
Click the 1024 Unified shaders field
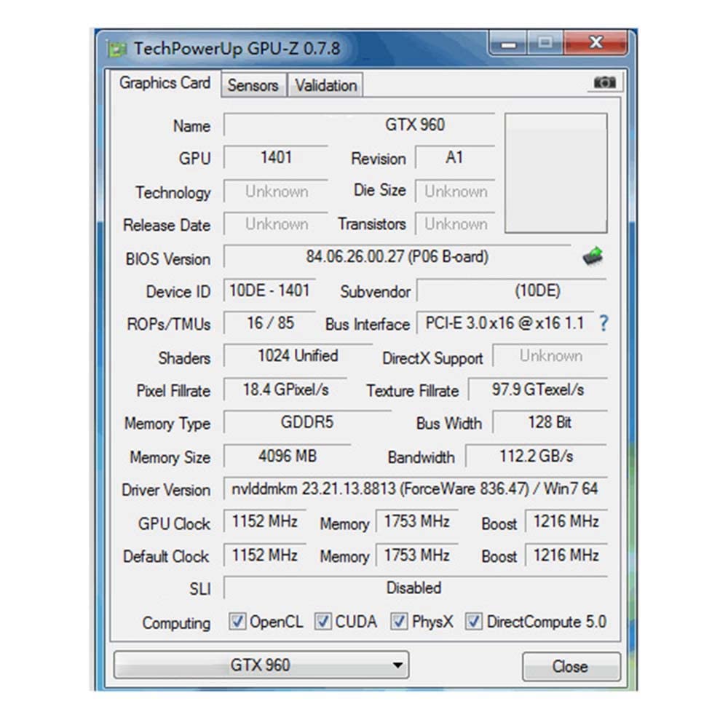pyautogui.click(x=298, y=356)
